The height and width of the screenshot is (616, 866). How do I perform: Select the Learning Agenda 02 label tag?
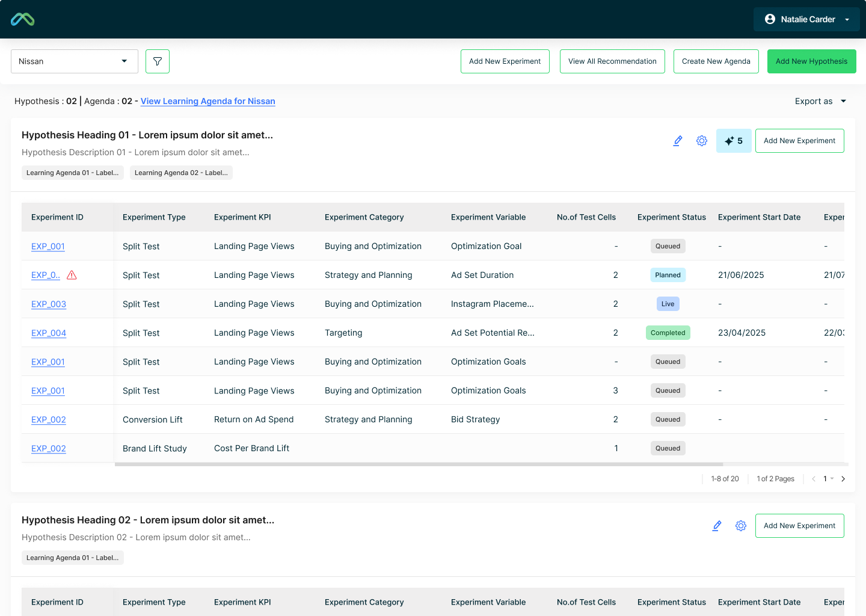pyautogui.click(x=181, y=173)
